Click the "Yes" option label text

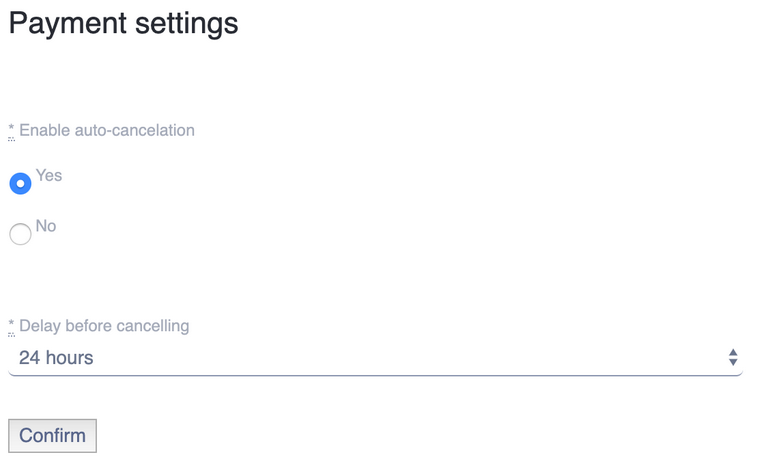49,176
